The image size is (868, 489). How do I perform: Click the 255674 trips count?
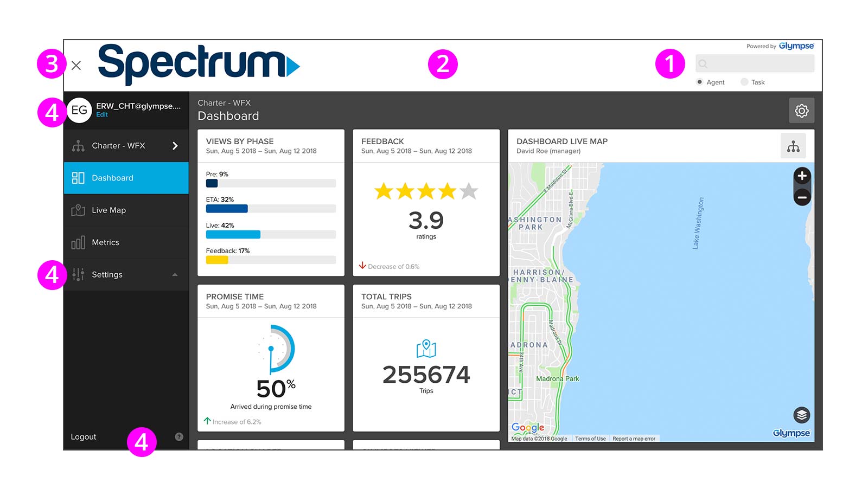tap(426, 375)
